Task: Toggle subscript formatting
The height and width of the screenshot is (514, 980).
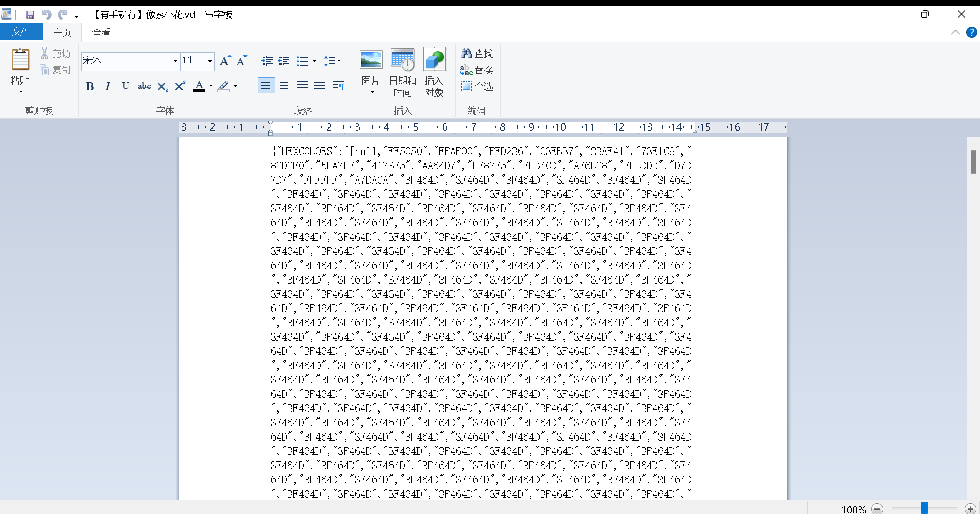Action: pos(162,86)
